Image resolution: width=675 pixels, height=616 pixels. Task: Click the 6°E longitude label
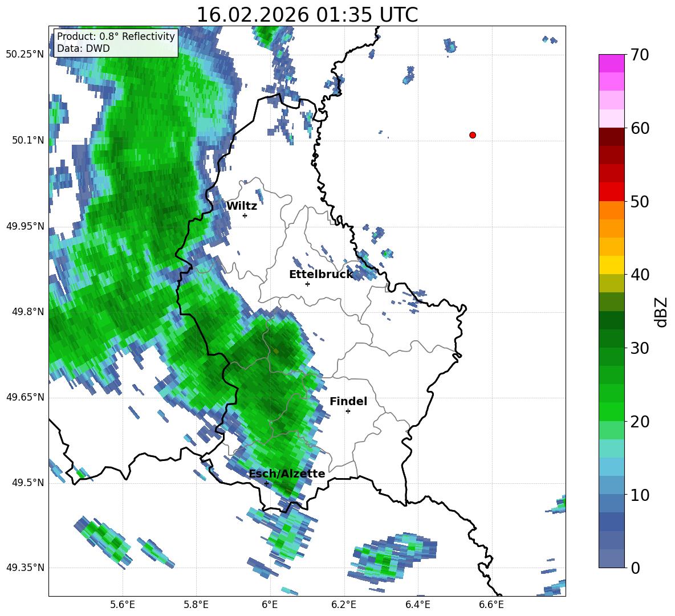[x=270, y=605]
